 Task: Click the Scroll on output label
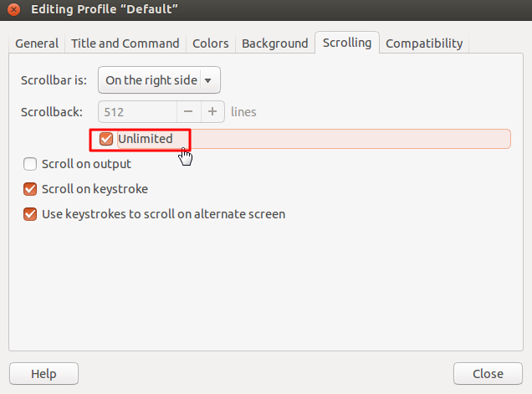pyautogui.click(x=86, y=164)
